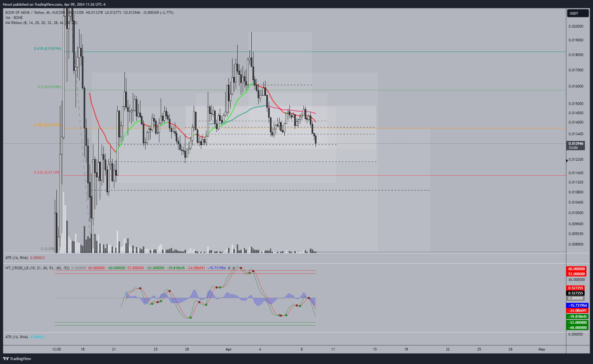Viewport: 593px width, 364px height.
Task: Click the Hexxi published on TradingView.com header
Action: click(54, 4)
